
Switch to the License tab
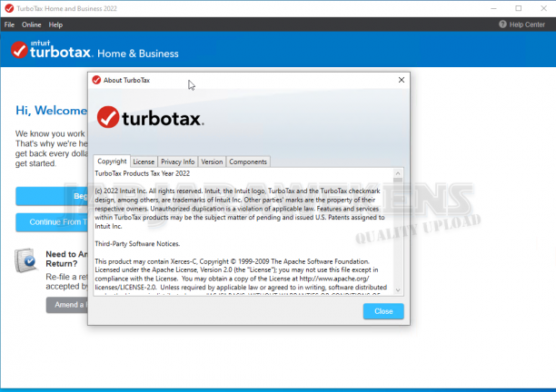click(x=144, y=162)
